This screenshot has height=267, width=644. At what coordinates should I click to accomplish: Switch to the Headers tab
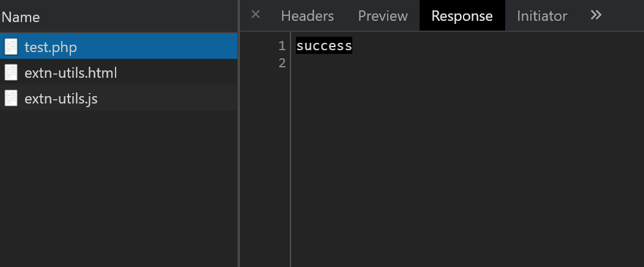click(x=307, y=16)
